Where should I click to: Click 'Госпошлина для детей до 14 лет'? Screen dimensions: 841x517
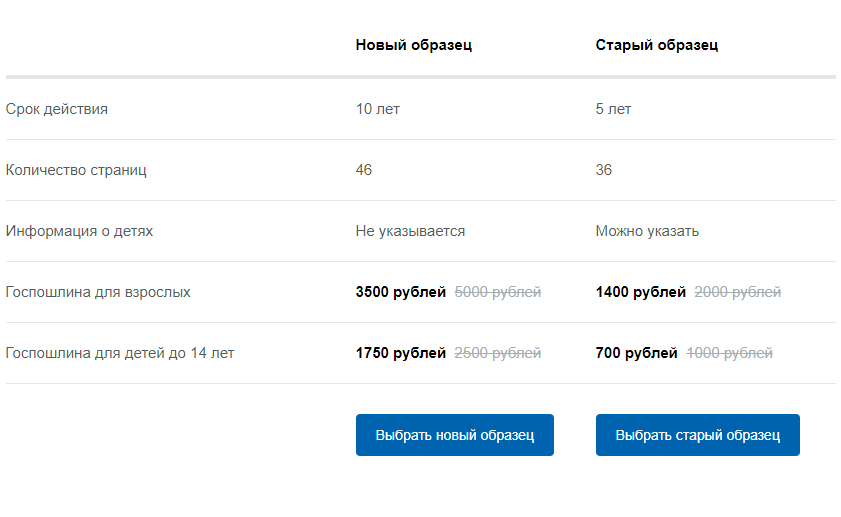120,353
